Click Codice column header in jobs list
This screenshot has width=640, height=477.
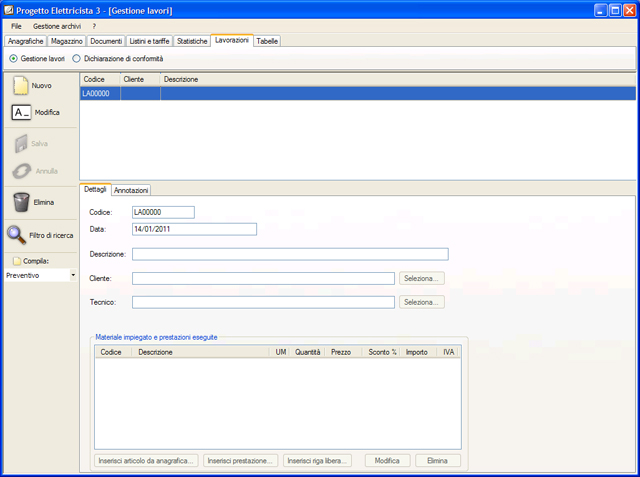pos(100,79)
